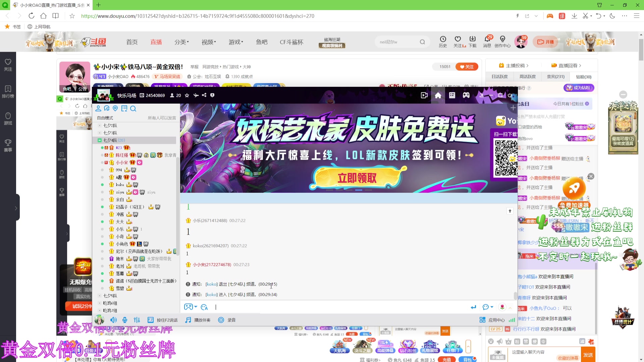
Task: Click the audio mixer levels control
Action: 137,320
